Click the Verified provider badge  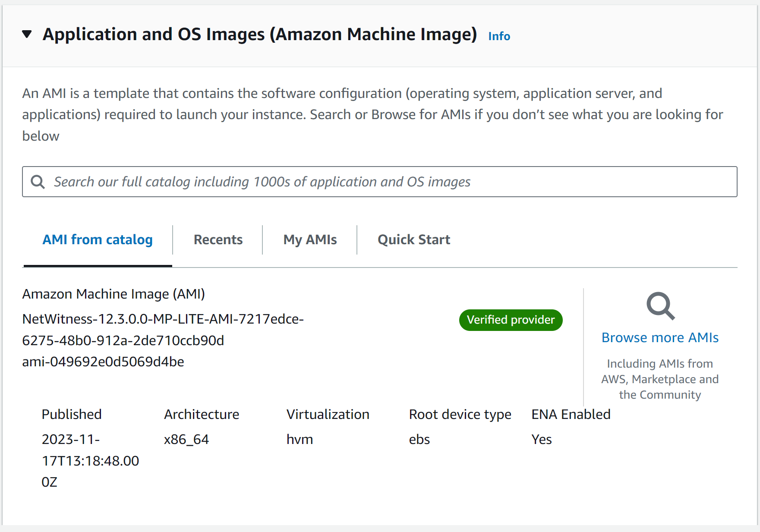511,320
